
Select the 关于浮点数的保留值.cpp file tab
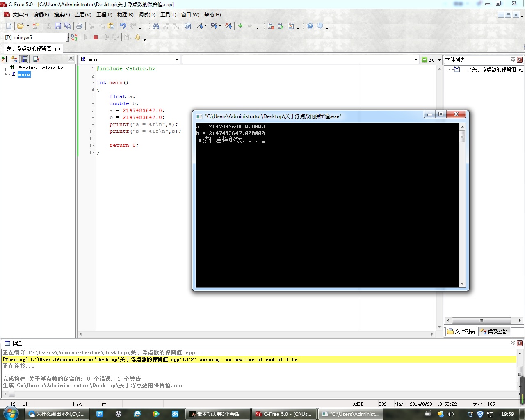33,48
